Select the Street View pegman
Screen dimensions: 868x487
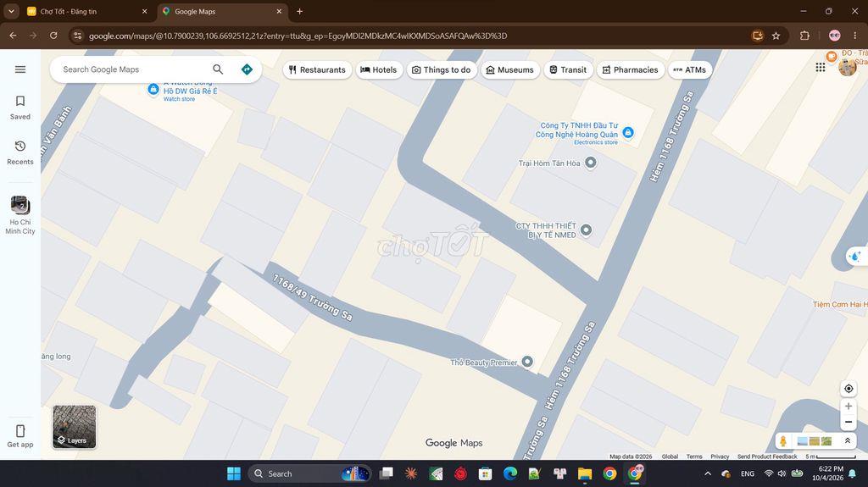coord(783,441)
